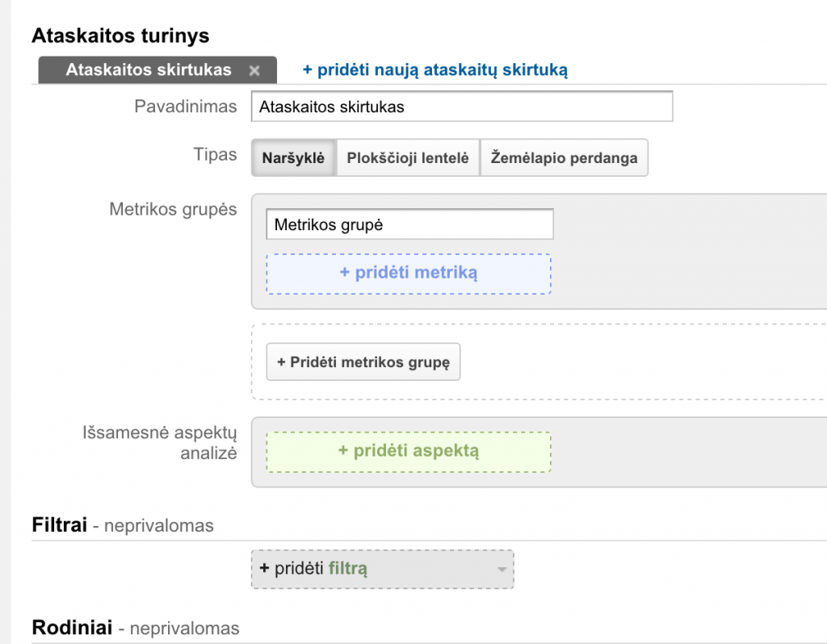Close the Ataskaitos skirtukas tab

click(x=254, y=71)
